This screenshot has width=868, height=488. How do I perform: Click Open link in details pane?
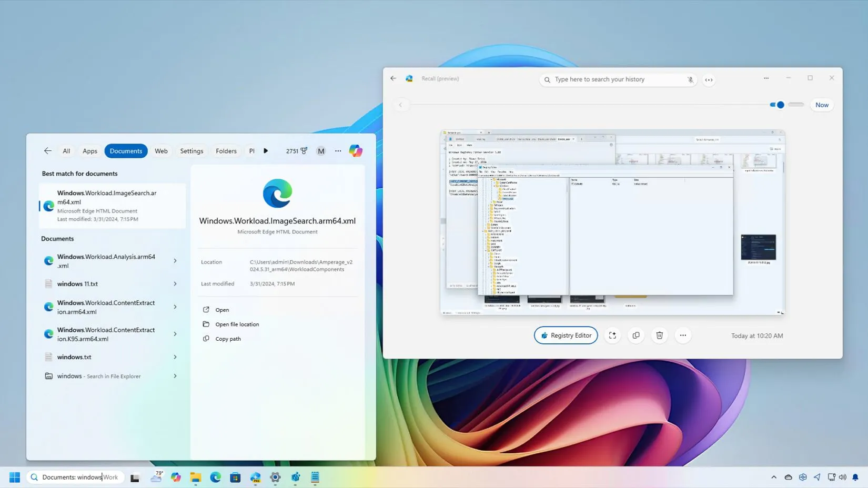click(222, 310)
